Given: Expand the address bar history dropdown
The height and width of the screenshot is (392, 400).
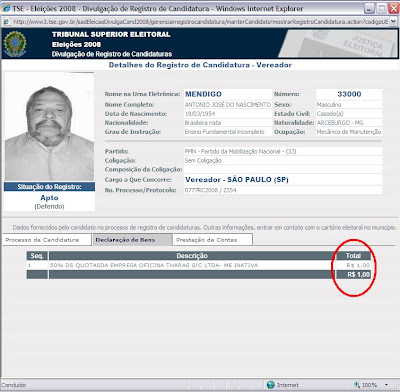Looking at the screenshot, I should [x=393, y=21].
